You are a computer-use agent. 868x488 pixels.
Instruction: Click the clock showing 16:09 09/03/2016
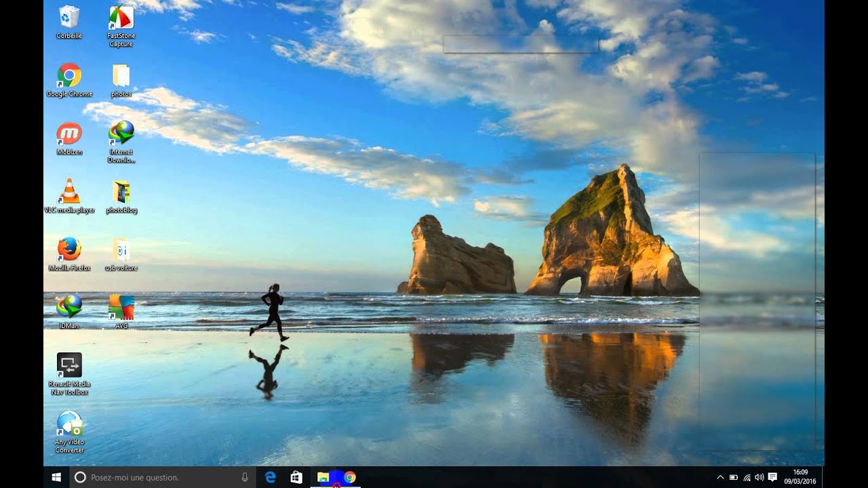coord(800,477)
